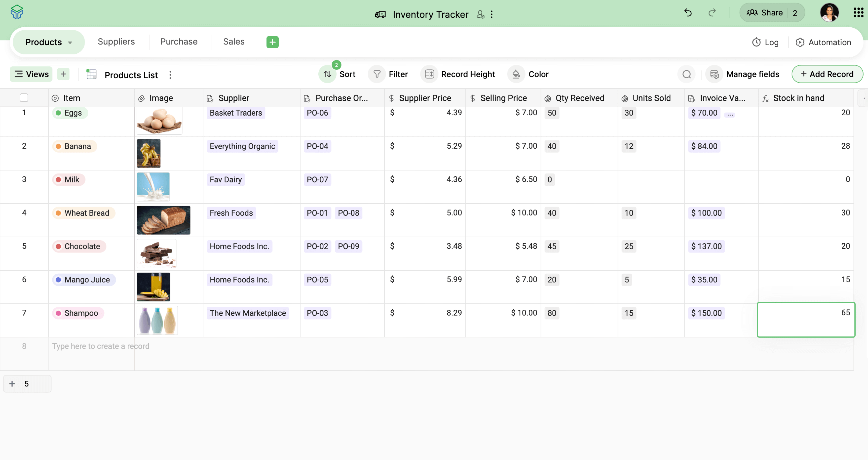This screenshot has width=868, height=460.
Task: Click the Record Height icon
Action: click(x=429, y=74)
